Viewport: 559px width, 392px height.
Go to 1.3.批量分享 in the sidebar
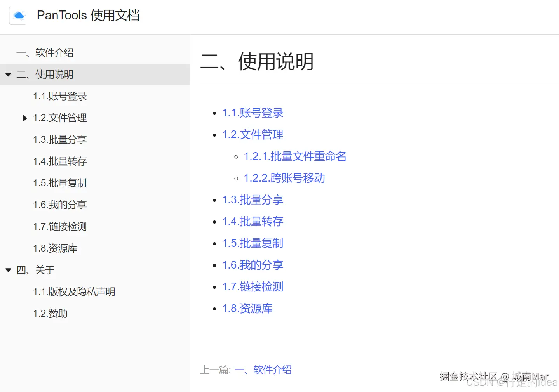(x=60, y=140)
